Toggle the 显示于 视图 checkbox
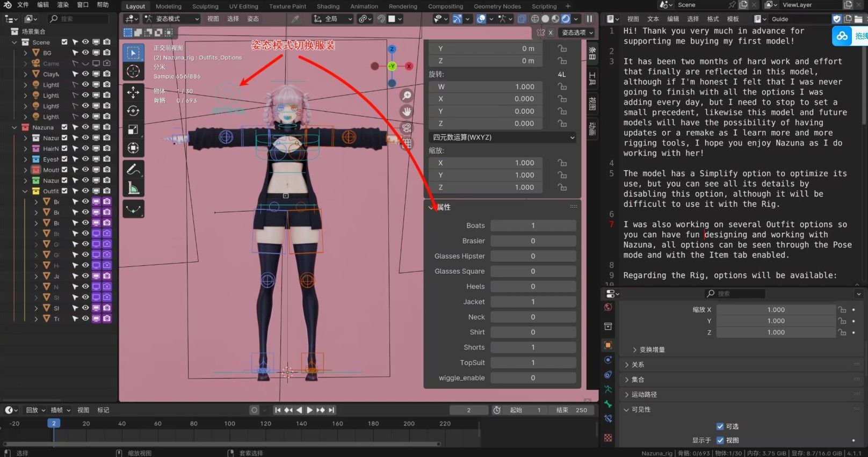The height and width of the screenshot is (457, 868). click(720, 440)
